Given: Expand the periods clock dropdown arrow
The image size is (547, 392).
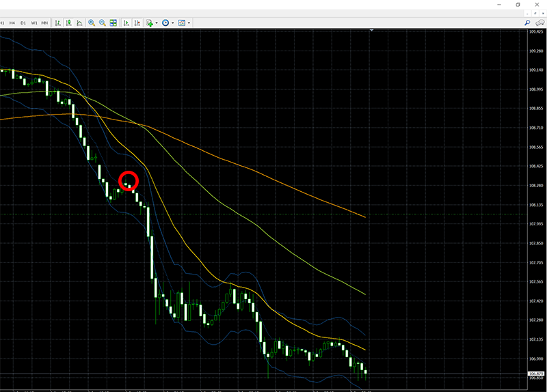Looking at the screenshot, I should (172, 23).
